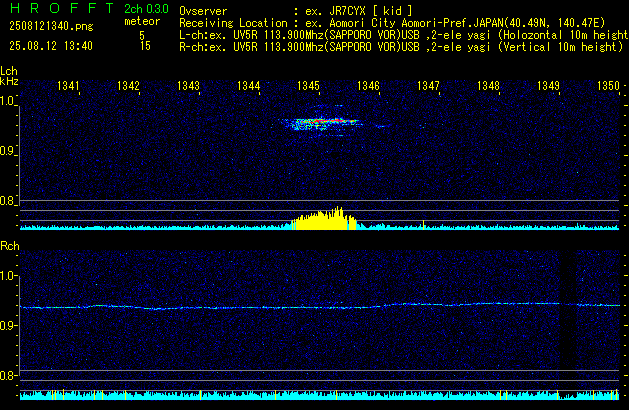Click the yellow signal peak in Lch level graph

click(324, 219)
